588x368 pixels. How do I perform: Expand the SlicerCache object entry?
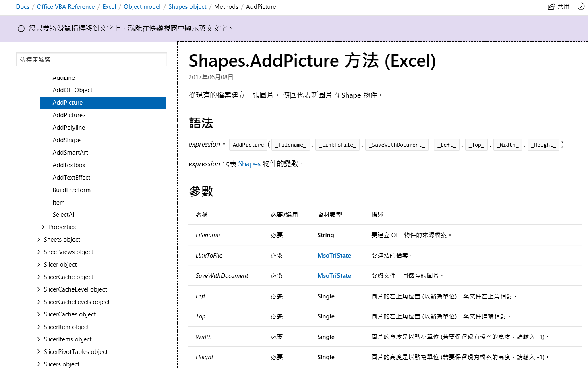coord(39,277)
